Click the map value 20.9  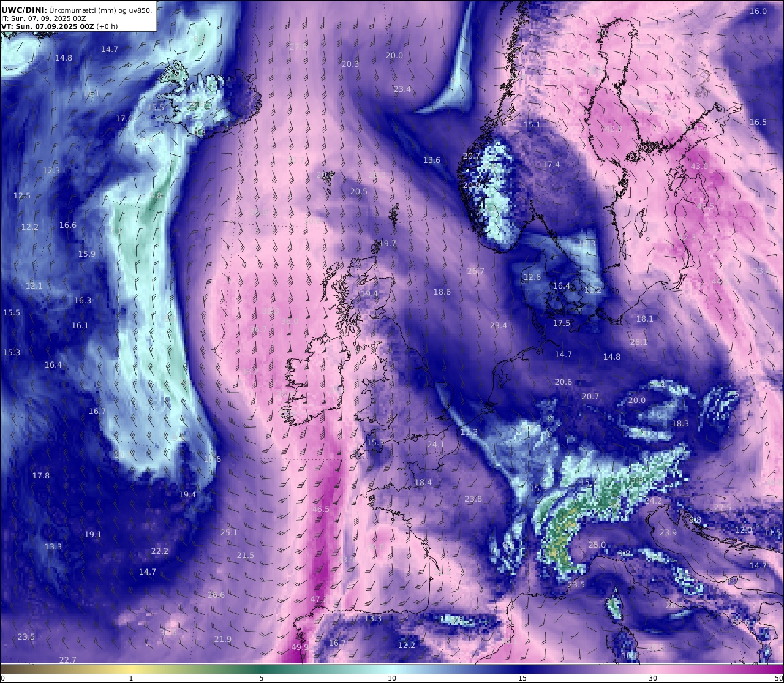pyautogui.click(x=472, y=185)
